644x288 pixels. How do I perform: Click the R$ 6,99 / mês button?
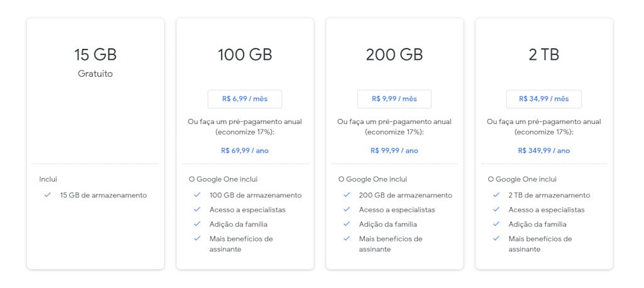(x=245, y=99)
